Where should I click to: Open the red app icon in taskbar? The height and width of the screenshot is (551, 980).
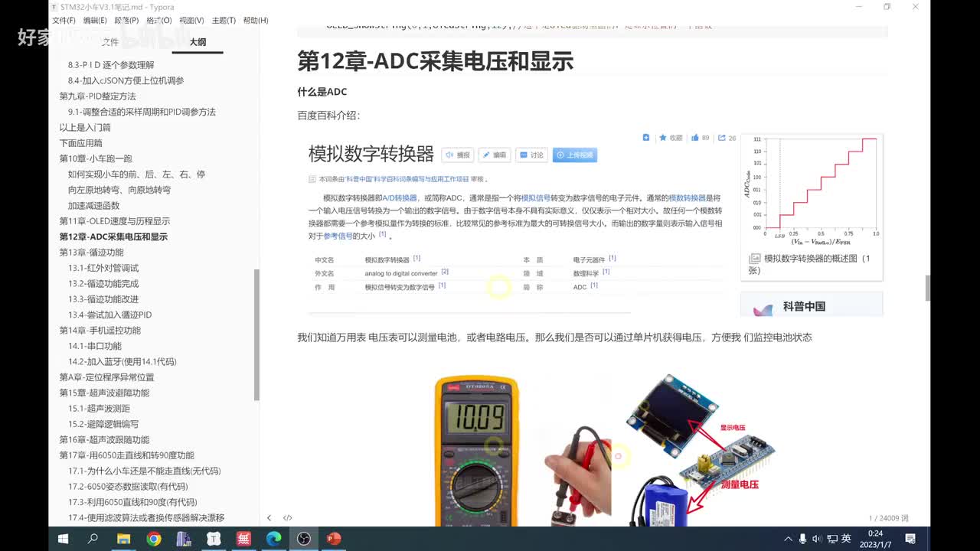243,539
